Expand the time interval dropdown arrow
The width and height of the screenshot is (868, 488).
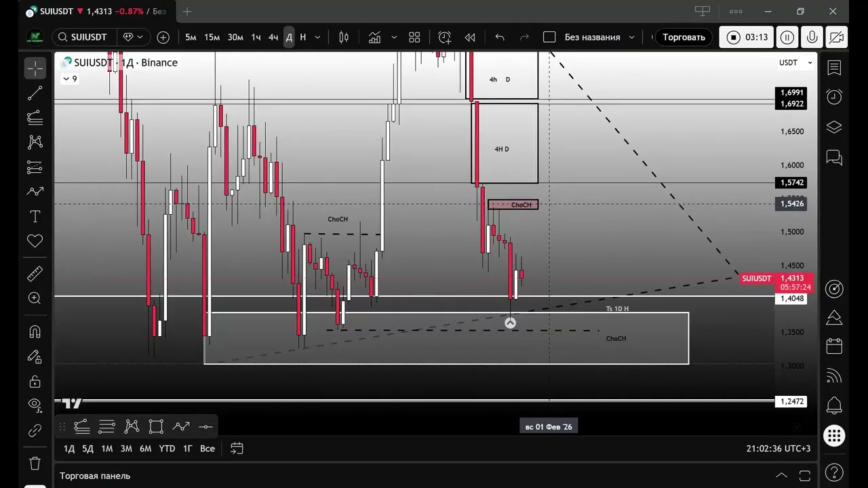click(317, 37)
